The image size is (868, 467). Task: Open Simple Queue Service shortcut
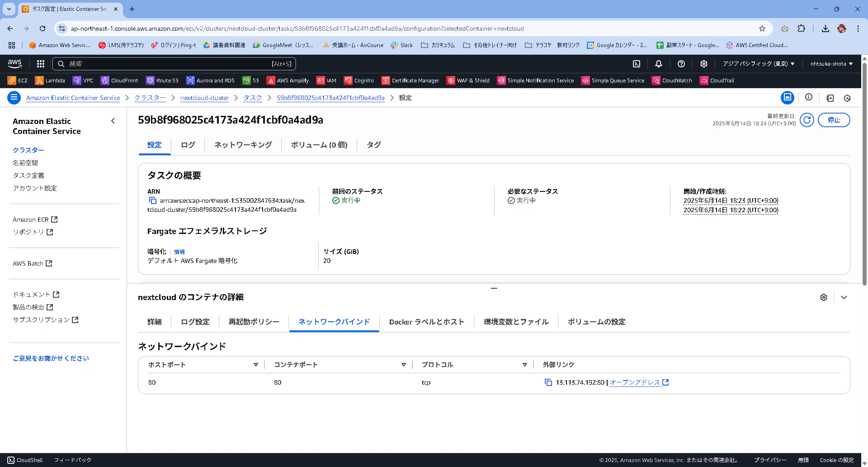coord(613,81)
